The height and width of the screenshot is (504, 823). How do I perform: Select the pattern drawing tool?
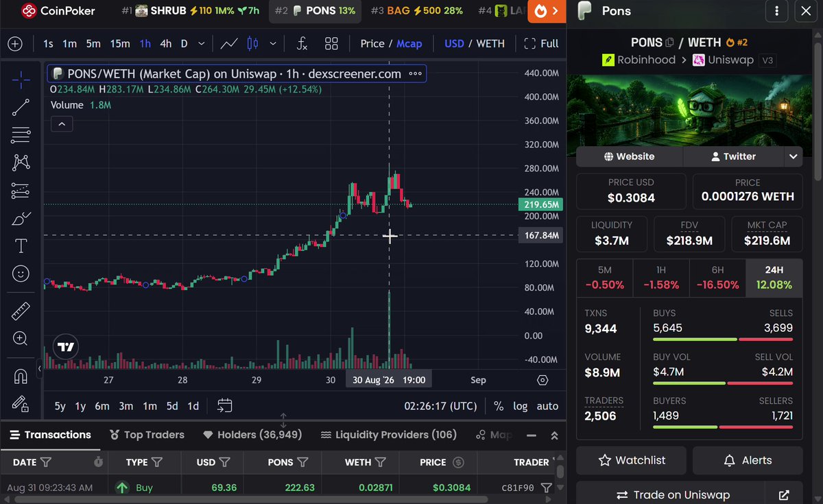coord(21,163)
